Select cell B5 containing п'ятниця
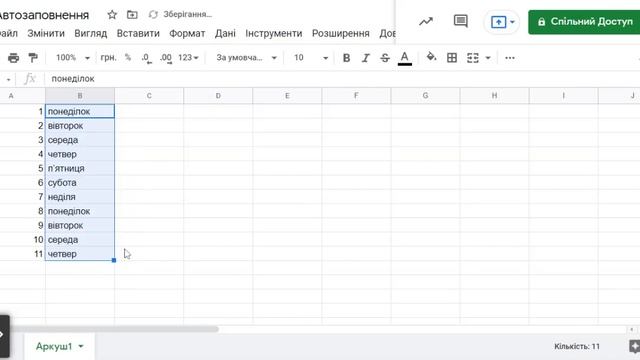Viewport: 640px width, 360px height. pos(80,169)
